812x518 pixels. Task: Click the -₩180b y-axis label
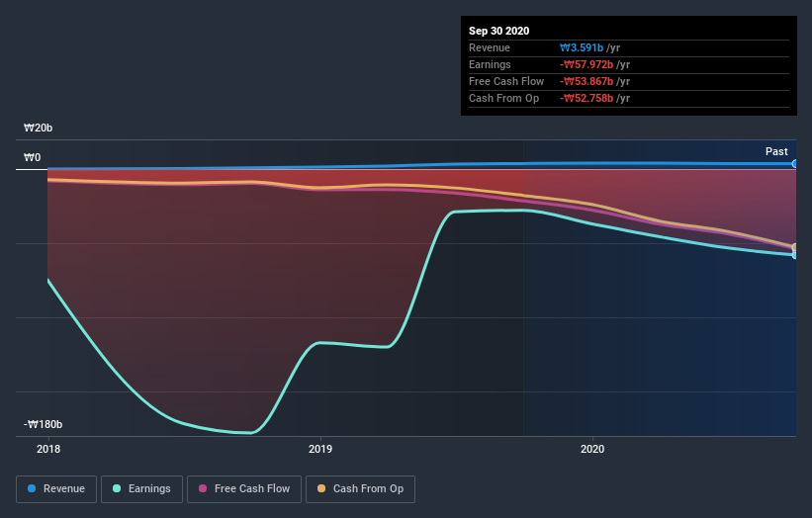pos(43,424)
